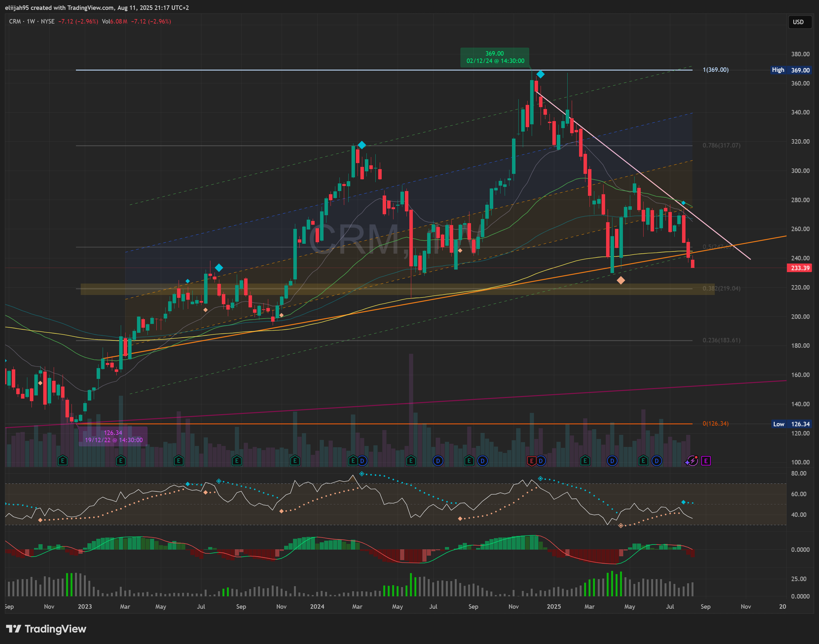This screenshot has width=819, height=644.
Task: Click the 2024 label on the time axis
Action: [317, 607]
